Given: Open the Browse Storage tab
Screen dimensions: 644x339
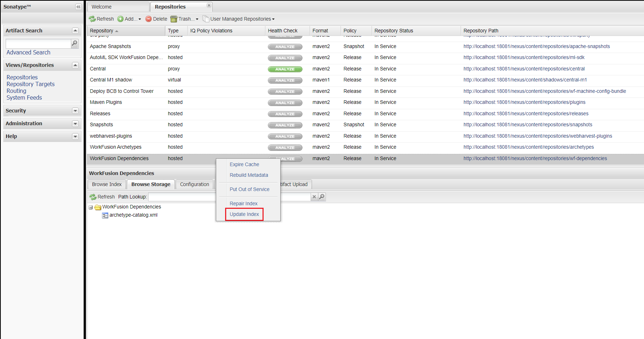Looking at the screenshot, I should point(151,184).
